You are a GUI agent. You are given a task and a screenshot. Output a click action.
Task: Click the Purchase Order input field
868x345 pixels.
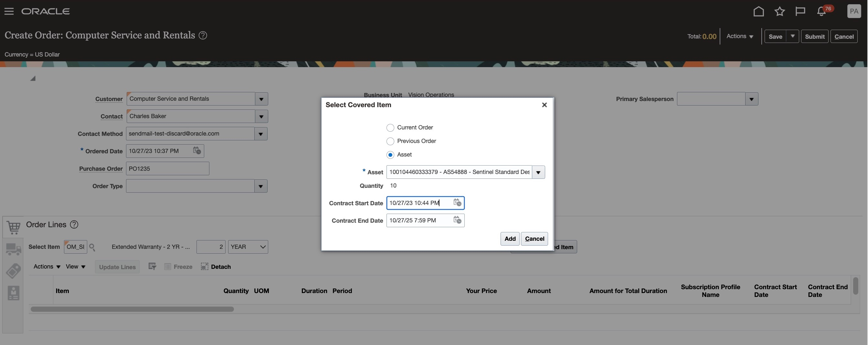pyautogui.click(x=167, y=169)
